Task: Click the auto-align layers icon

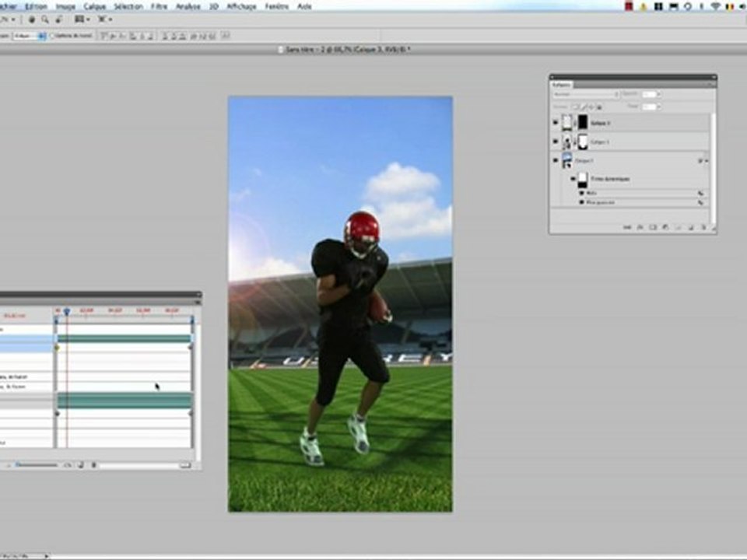Action: (226, 36)
